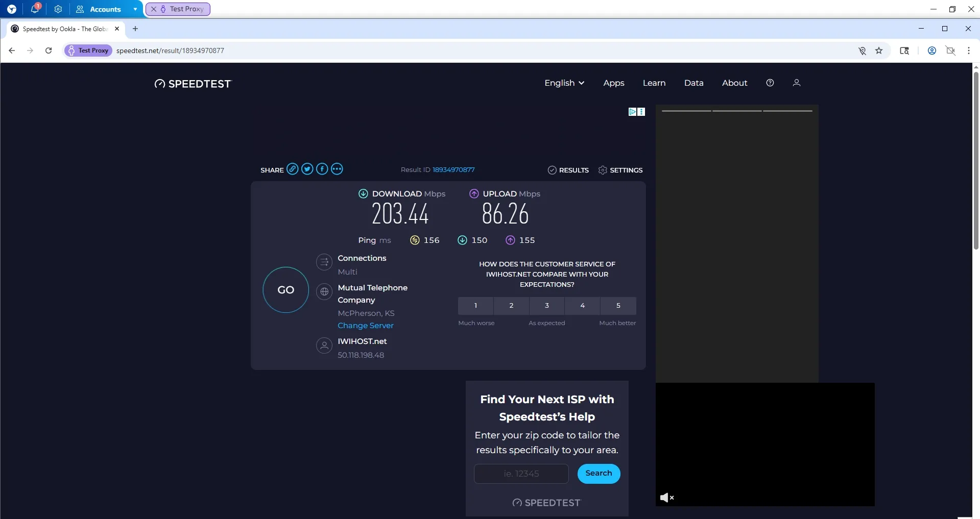Click the Change Server link

point(365,326)
